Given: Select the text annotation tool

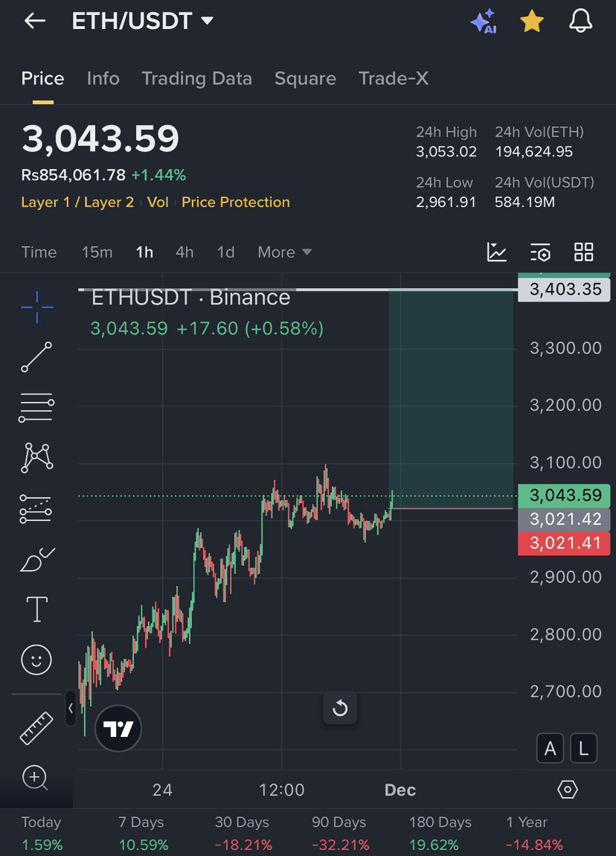Looking at the screenshot, I should 36,609.
